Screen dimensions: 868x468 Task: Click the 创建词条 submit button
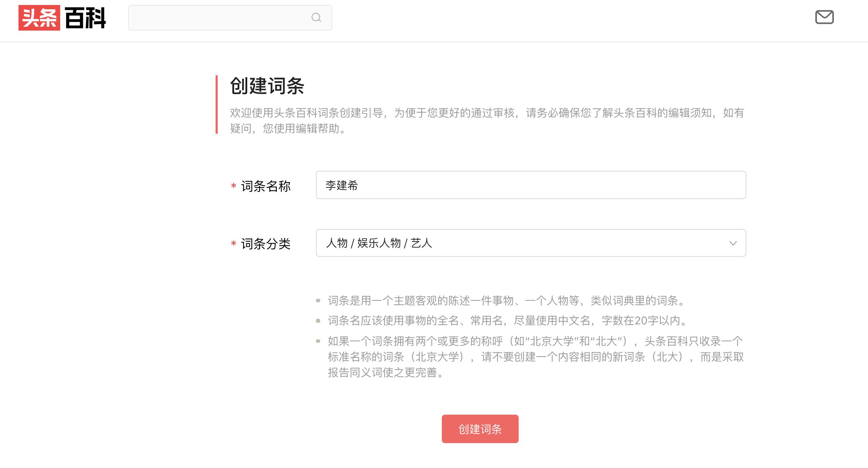(x=480, y=429)
